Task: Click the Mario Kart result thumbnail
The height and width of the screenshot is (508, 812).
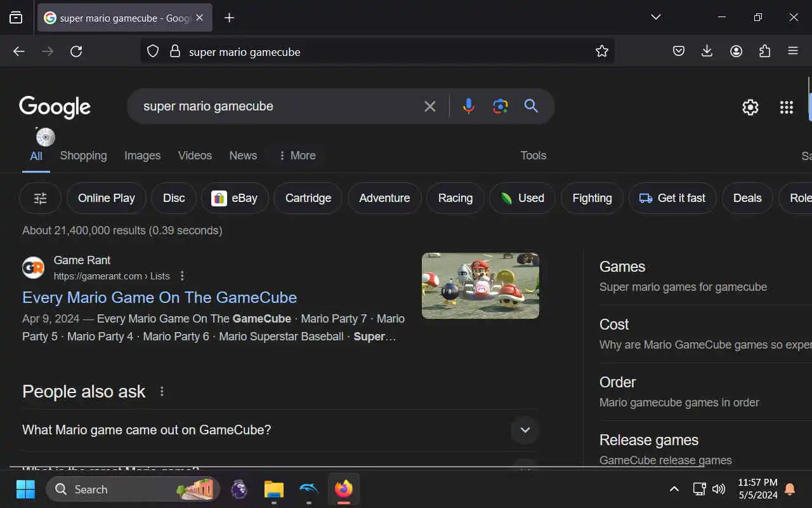Action: pos(480,286)
